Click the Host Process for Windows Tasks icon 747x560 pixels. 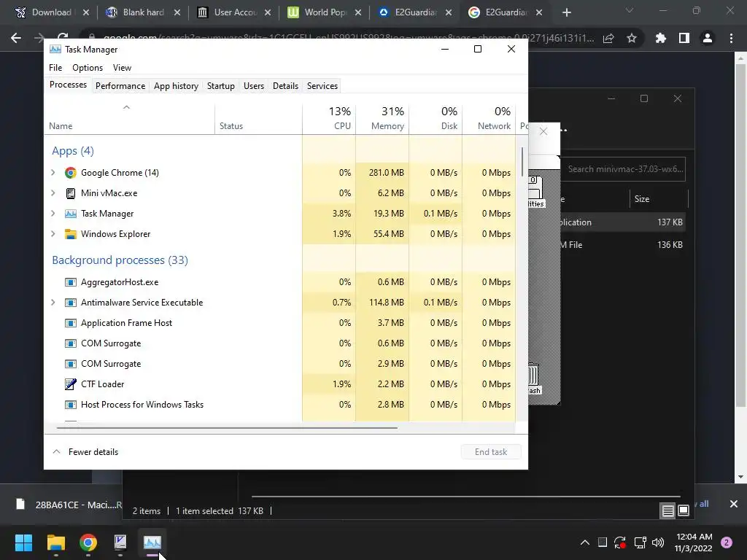click(71, 405)
